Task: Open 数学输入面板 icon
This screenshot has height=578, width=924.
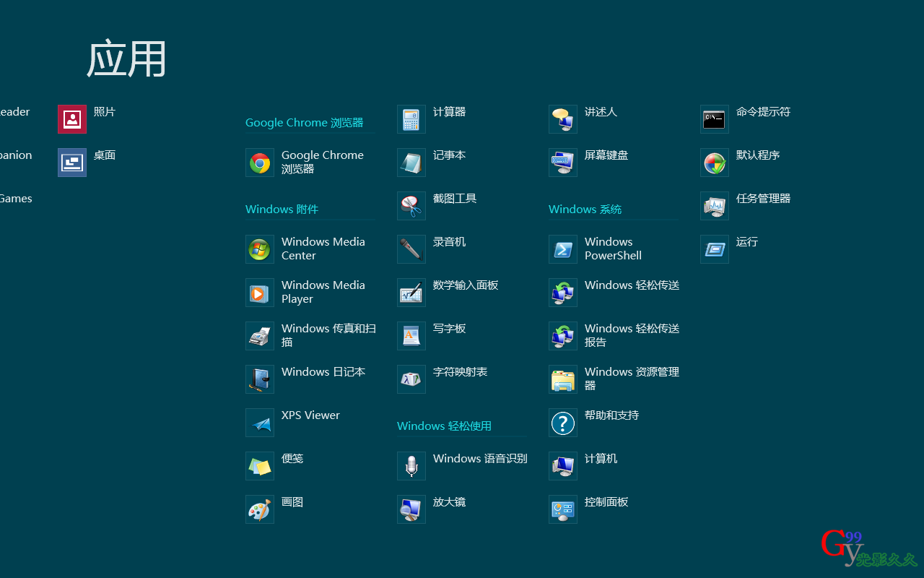Action: click(411, 293)
